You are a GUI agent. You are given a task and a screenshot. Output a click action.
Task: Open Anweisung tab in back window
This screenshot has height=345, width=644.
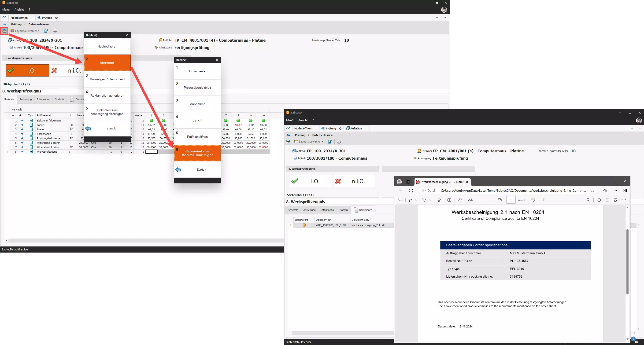click(x=26, y=99)
